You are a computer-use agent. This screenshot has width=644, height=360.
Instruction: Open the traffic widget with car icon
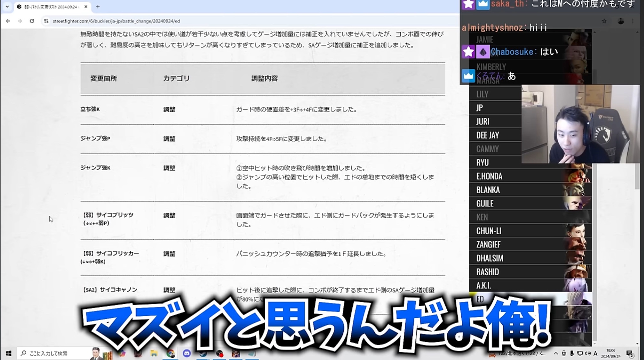click(x=517, y=353)
